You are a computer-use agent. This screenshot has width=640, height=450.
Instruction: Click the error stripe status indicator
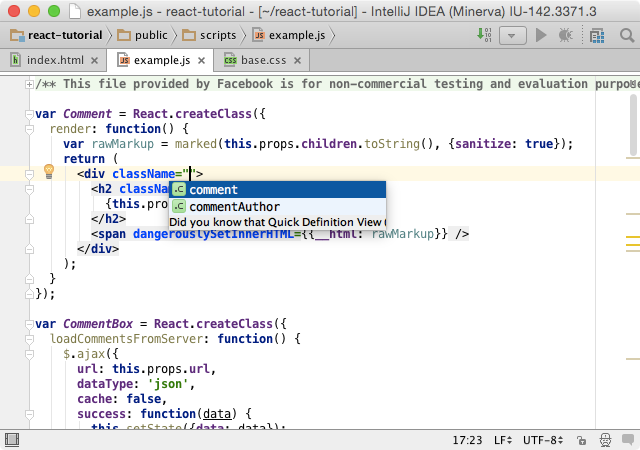pos(633,84)
